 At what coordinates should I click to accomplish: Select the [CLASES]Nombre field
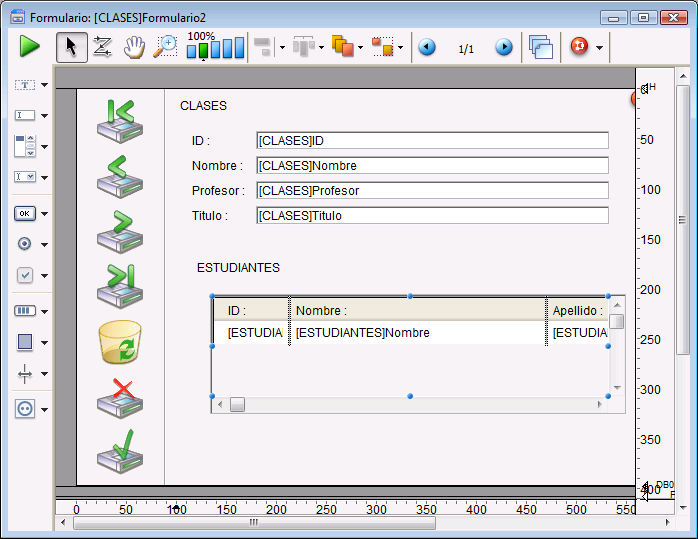[432, 166]
